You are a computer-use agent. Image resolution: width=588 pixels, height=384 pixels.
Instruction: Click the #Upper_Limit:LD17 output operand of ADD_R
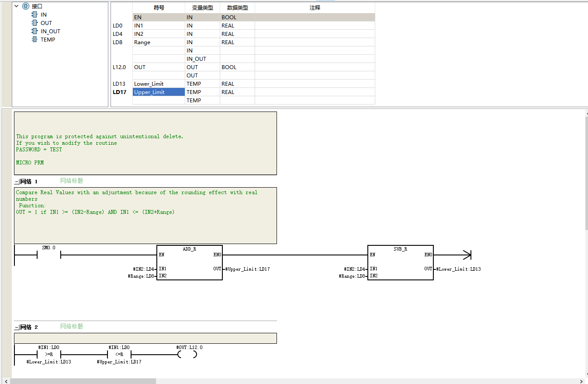pyautogui.click(x=248, y=269)
